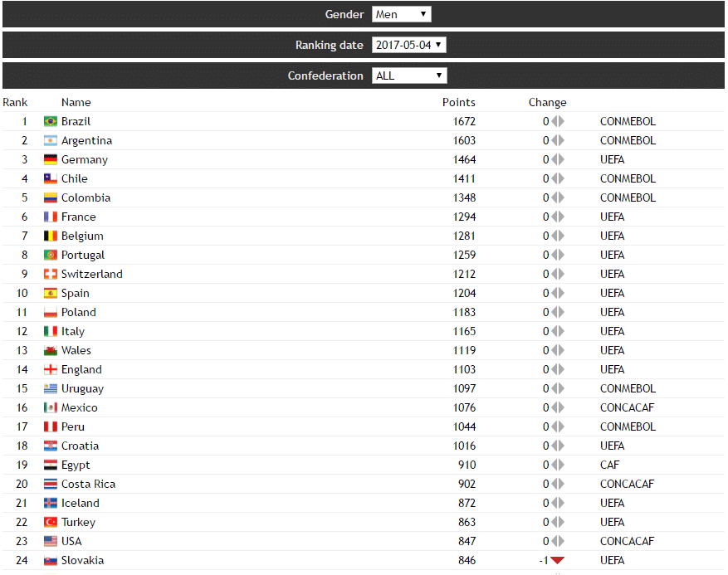This screenshot has width=728, height=575.
Task: Click the Rank column header
Action: (x=15, y=103)
